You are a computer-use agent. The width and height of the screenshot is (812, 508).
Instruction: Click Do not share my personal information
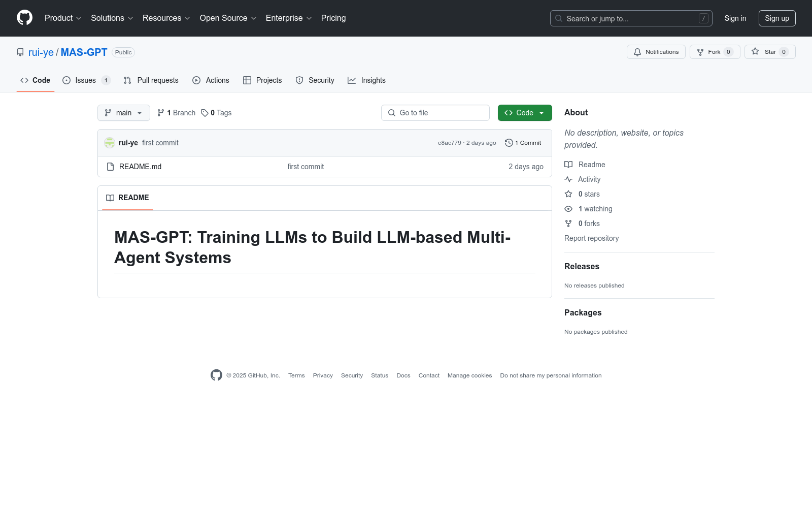coord(551,375)
